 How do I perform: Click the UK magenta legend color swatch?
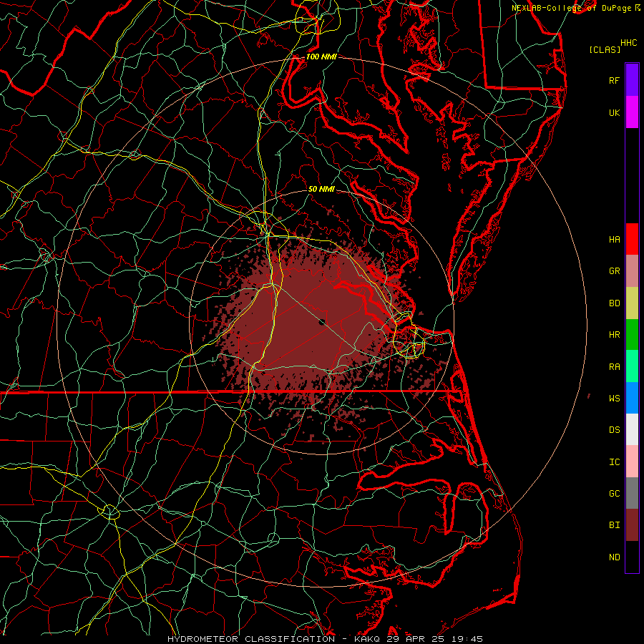coord(632,112)
